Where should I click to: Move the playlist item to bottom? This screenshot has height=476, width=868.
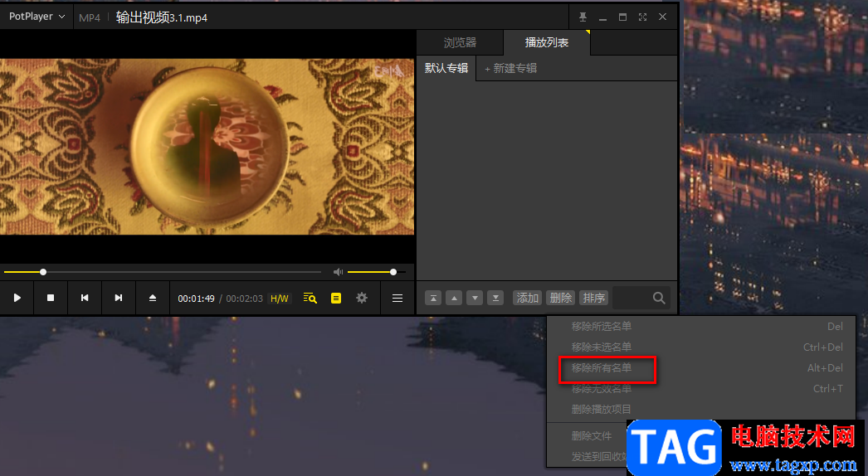pyautogui.click(x=495, y=298)
